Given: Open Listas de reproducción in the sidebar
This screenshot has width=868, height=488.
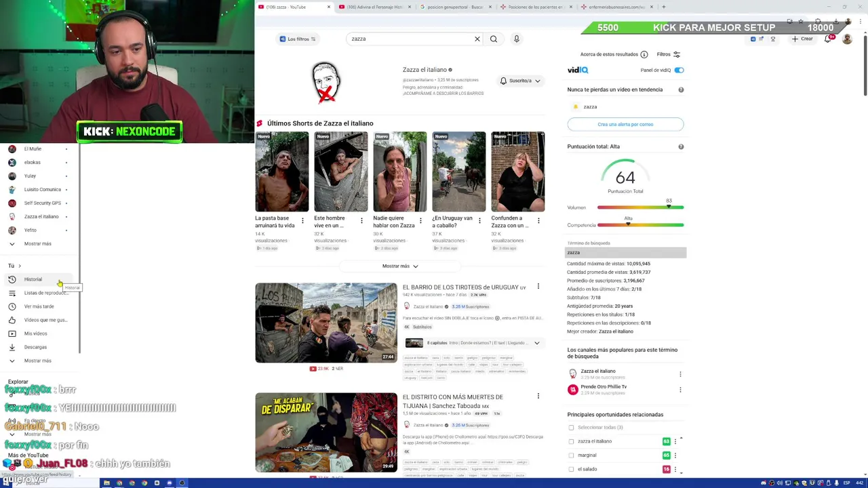Looking at the screenshot, I should click(x=39, y=293).
